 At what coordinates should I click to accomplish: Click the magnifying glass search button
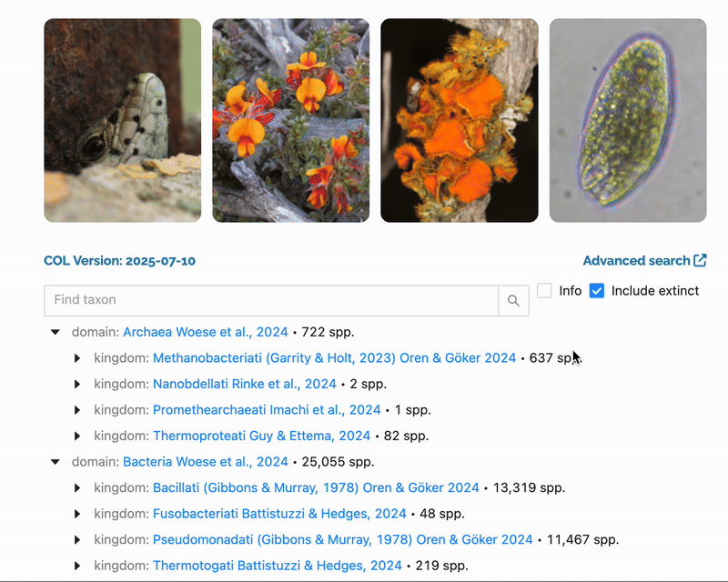(513, 301)
